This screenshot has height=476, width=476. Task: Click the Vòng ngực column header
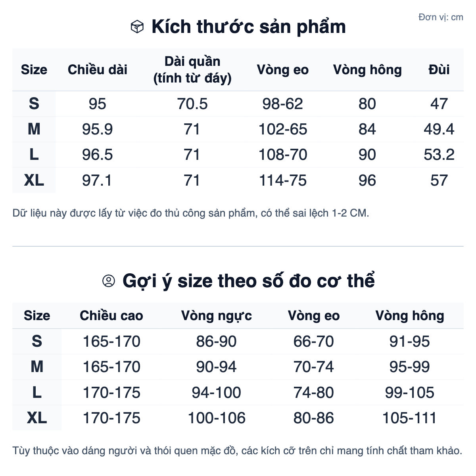216,316
